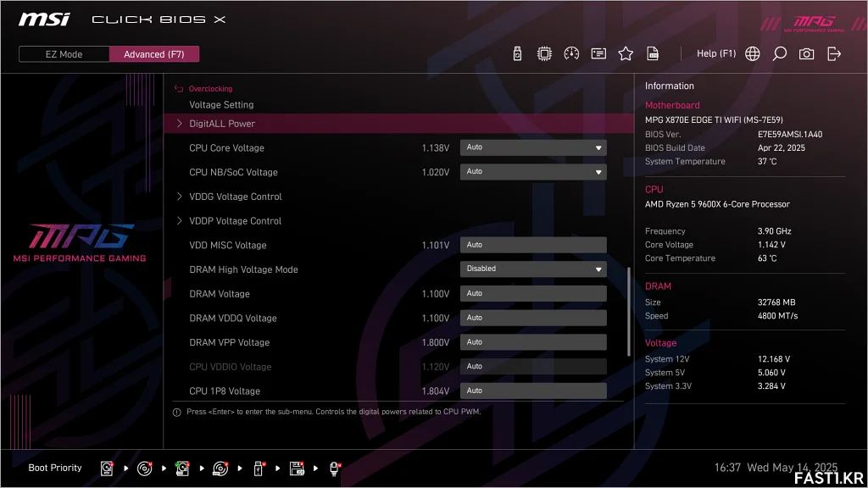The image size is (868, 488).
Task: Click the 4800 MT/s DRAM speed
Action: (777, 316)
